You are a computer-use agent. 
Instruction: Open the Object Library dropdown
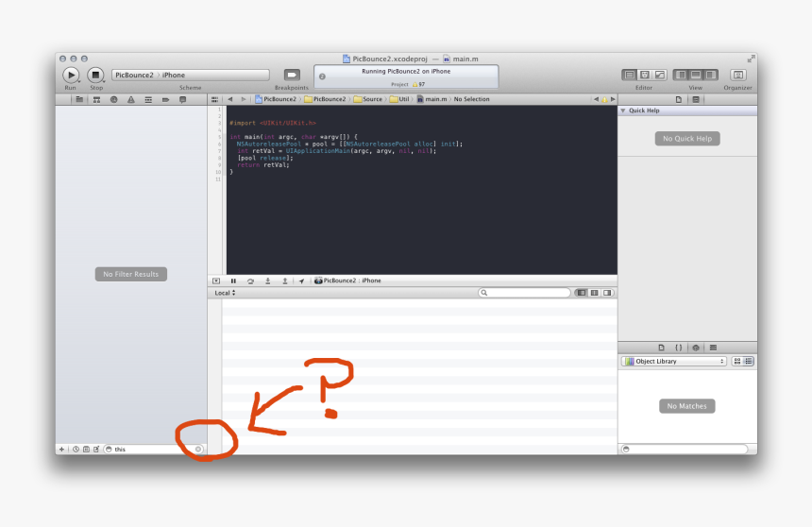(674, 361)
